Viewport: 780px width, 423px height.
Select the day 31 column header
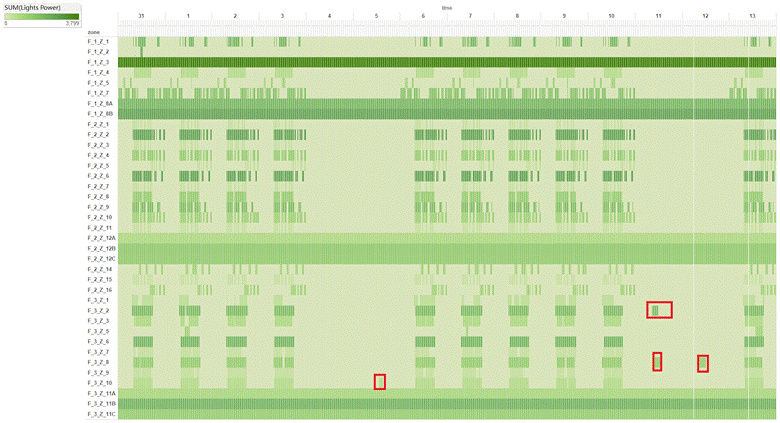[x=141, y=17]
